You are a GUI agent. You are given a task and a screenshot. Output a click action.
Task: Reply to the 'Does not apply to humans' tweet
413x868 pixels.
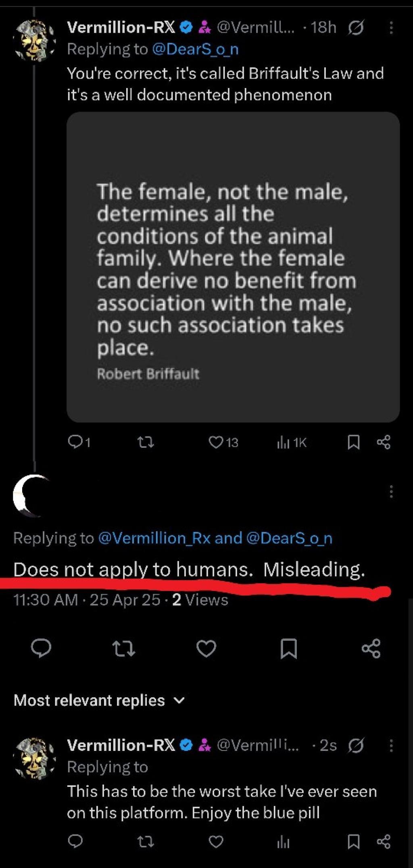(x=41, y=648)
